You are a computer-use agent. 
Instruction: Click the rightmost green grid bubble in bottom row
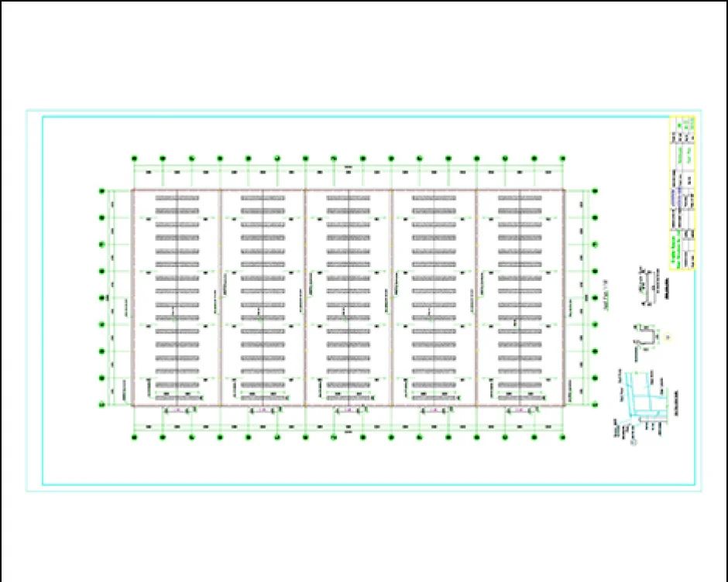[561, 438]
